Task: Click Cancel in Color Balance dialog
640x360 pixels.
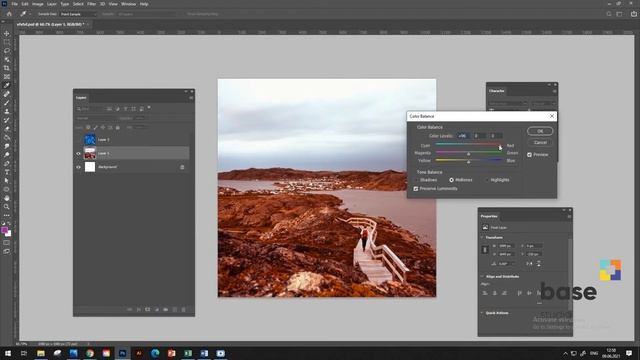Action: point(540,142)
